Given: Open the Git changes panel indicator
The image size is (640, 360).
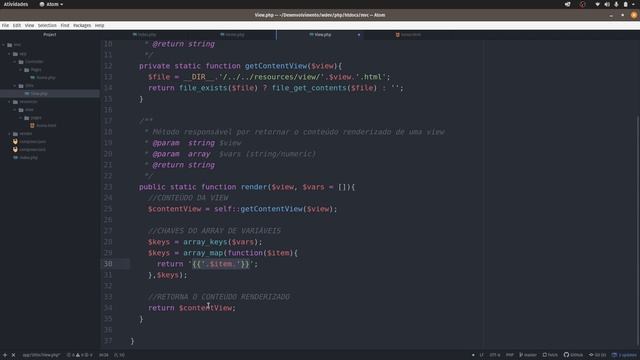Looking at the screenshot, I should coord(598,355).
